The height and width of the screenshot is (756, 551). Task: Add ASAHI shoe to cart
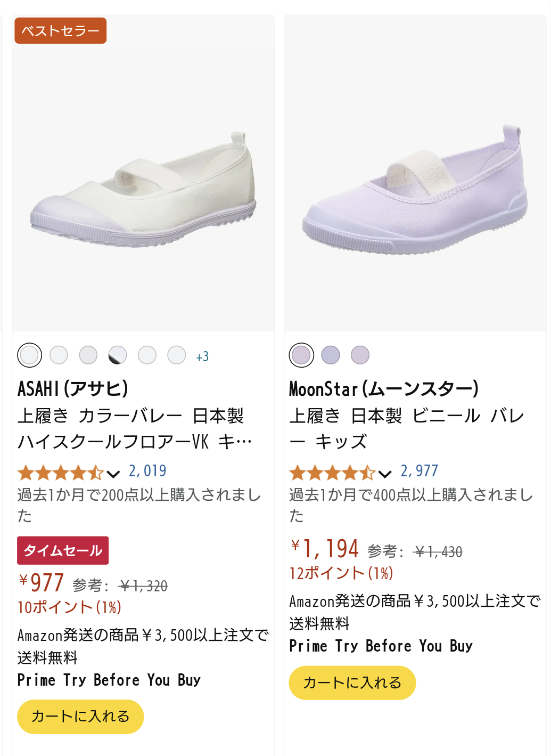80,717
